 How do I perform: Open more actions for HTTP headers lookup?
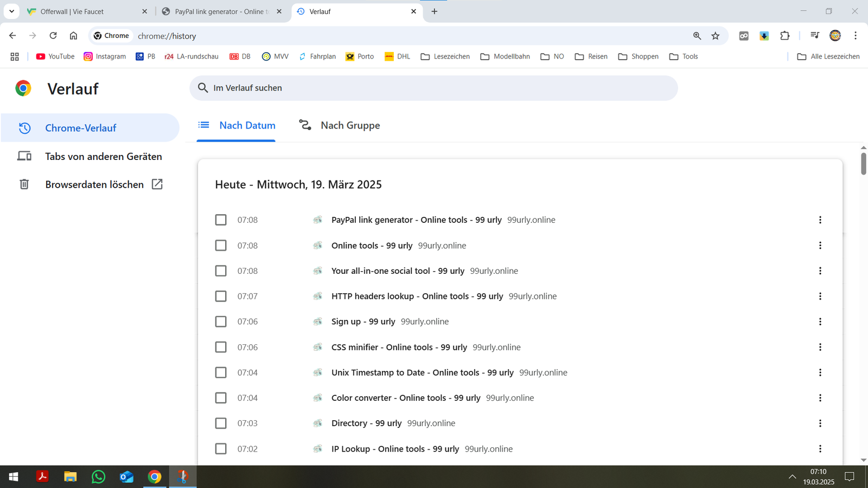(820, 296)
